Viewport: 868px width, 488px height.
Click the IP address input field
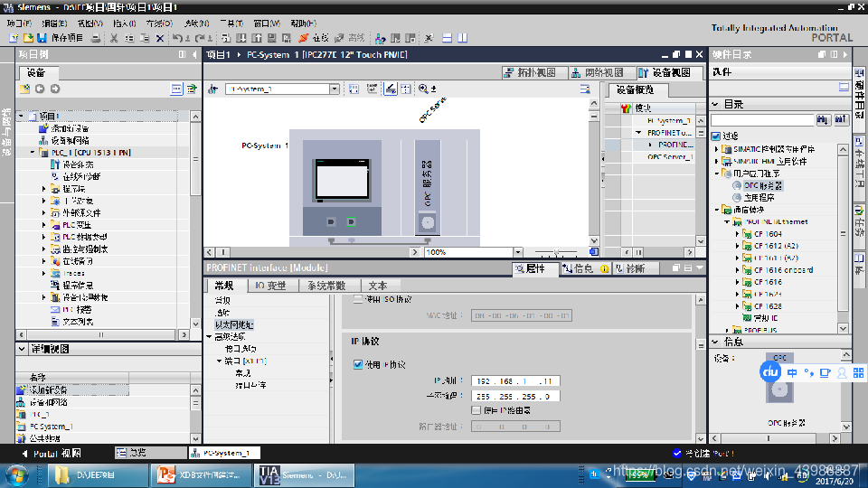coord(515,380)
